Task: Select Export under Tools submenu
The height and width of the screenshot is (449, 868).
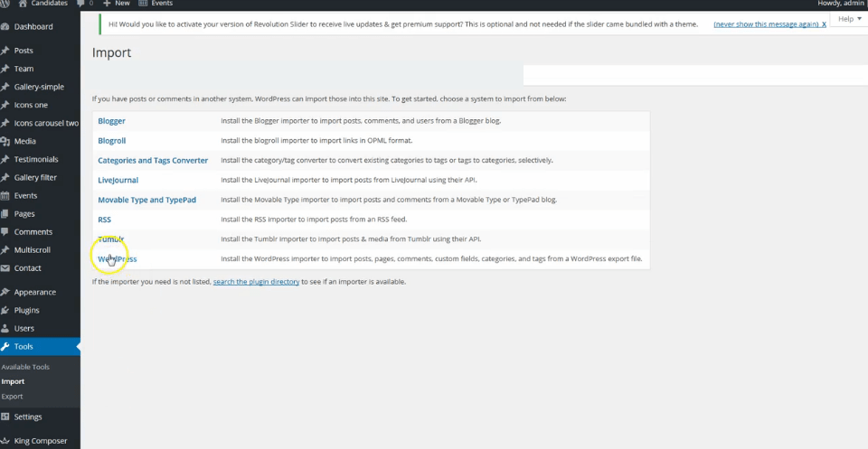Action: click(13, 397)
